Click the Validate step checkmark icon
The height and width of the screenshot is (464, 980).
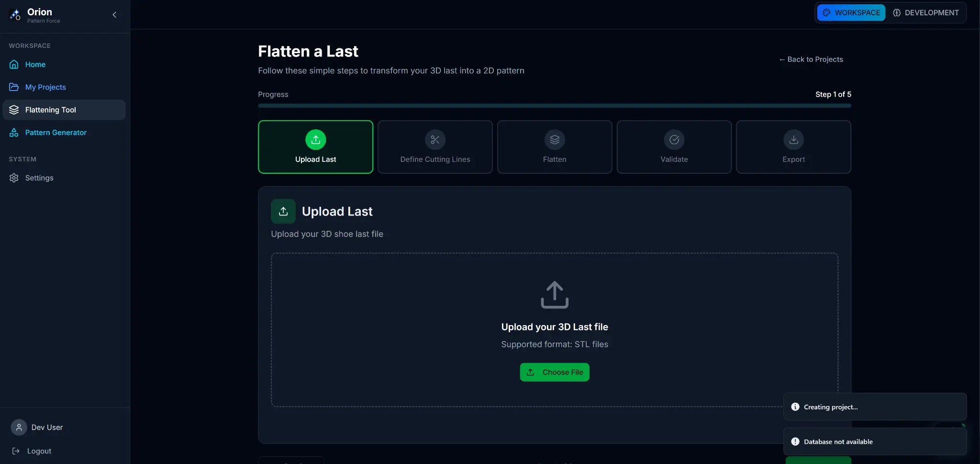coord(674,140)
